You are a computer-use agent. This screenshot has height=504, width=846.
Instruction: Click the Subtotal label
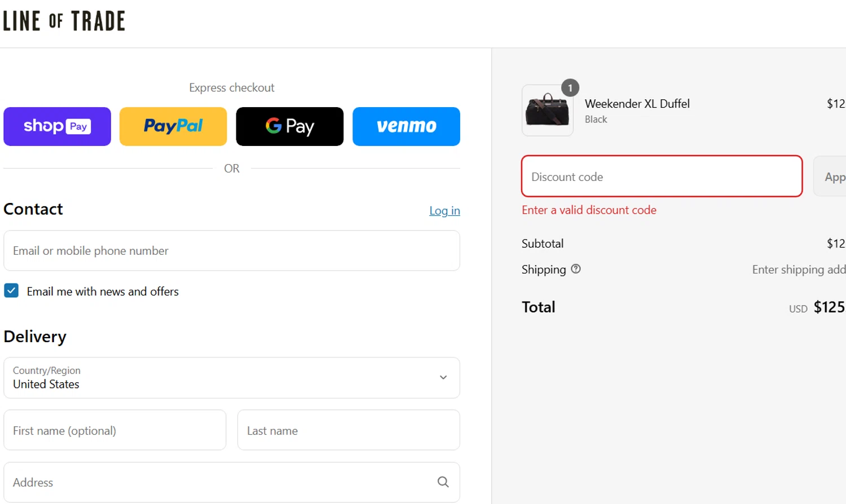543,244
